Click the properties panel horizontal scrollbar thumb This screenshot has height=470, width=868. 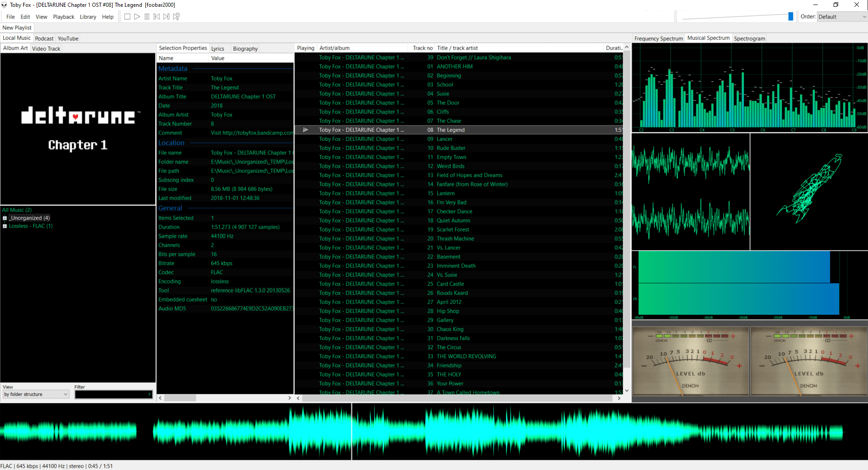tap(180, 398)
